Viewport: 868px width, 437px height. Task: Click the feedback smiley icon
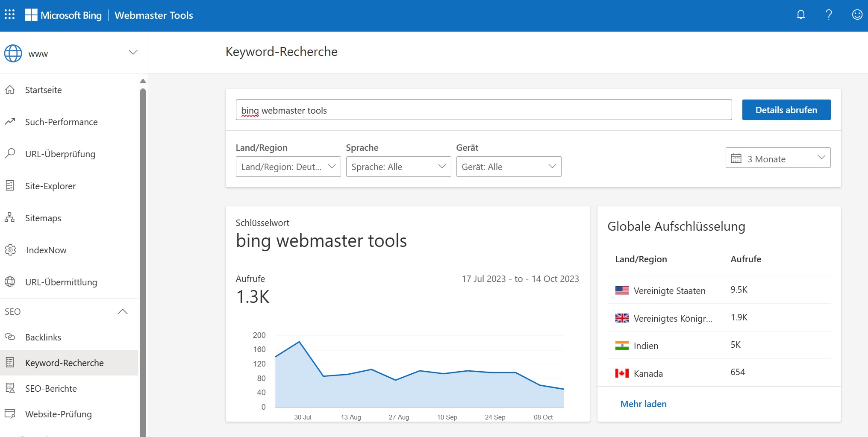857,15
